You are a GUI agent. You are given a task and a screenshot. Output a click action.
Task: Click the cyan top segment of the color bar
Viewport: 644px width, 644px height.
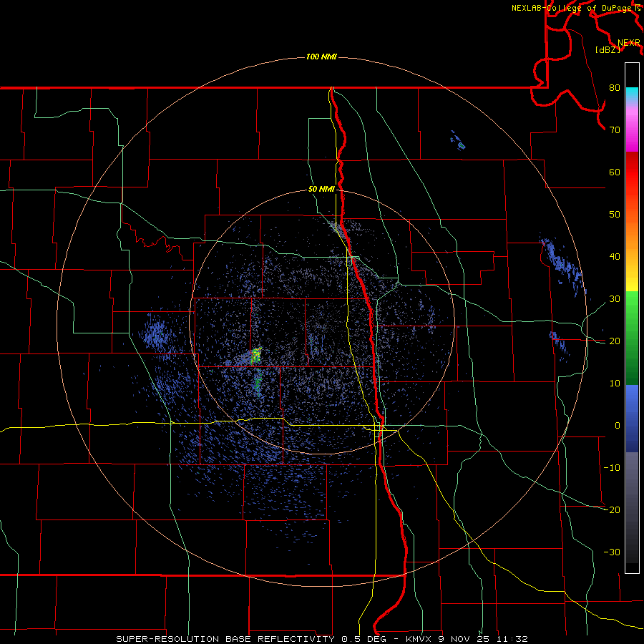point(632,94)
